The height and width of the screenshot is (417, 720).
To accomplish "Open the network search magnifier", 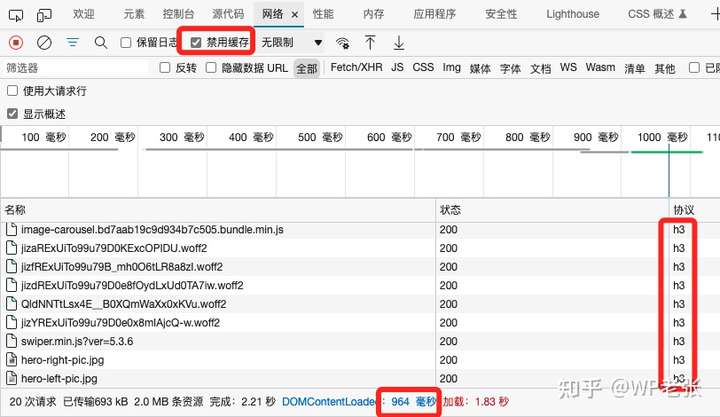I will (x=101, y=43).
